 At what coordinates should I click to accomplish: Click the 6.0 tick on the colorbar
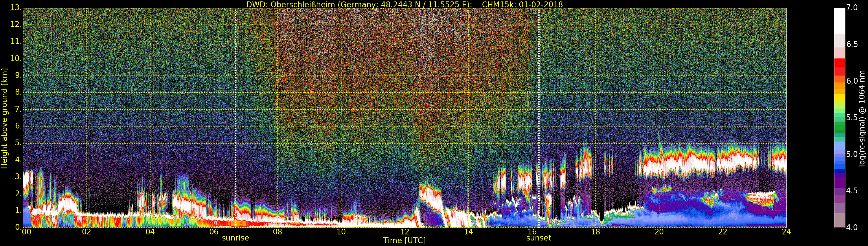tap(852, 81)
